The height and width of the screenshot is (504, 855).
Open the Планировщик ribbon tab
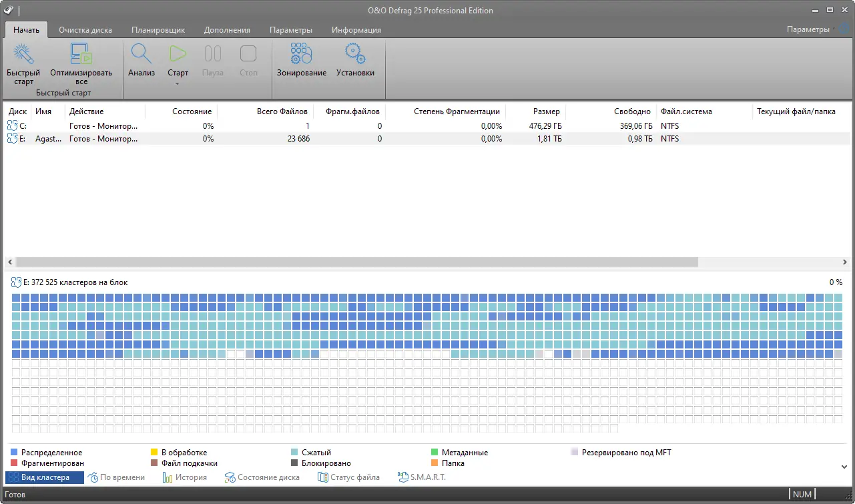(x=159, y=29)
